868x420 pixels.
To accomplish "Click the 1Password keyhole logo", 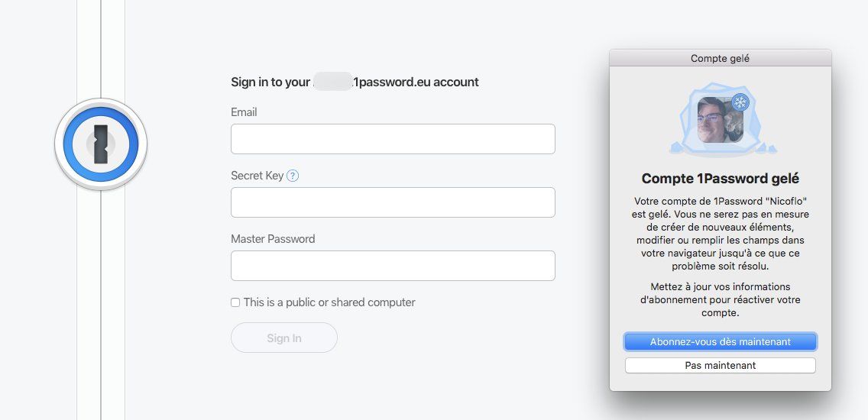I will click(x=101, y=144).
